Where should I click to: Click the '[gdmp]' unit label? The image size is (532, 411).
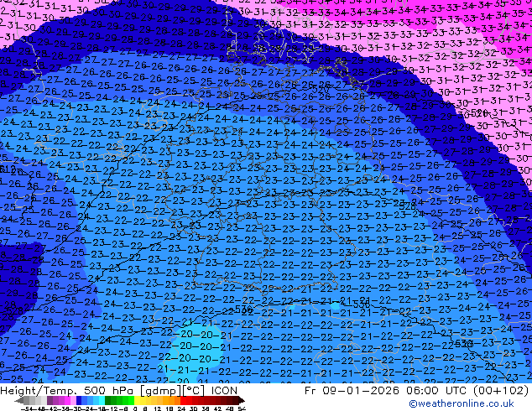[161, 391]
